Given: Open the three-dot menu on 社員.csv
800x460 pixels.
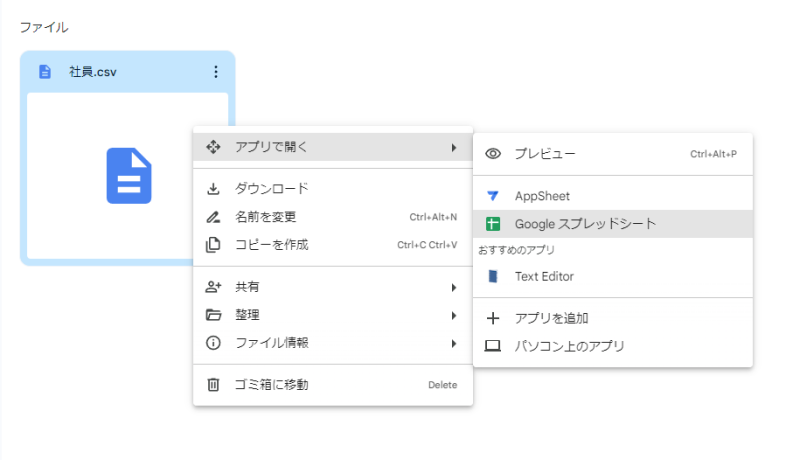Looking at the screenshot, I should coord(216,72).
